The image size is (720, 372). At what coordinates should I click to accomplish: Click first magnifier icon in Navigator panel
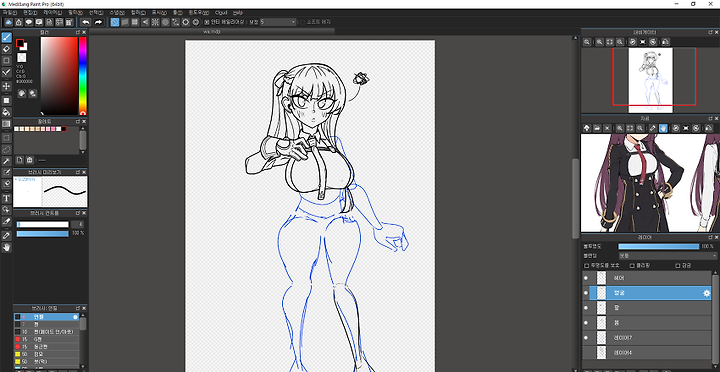(587, 41)
